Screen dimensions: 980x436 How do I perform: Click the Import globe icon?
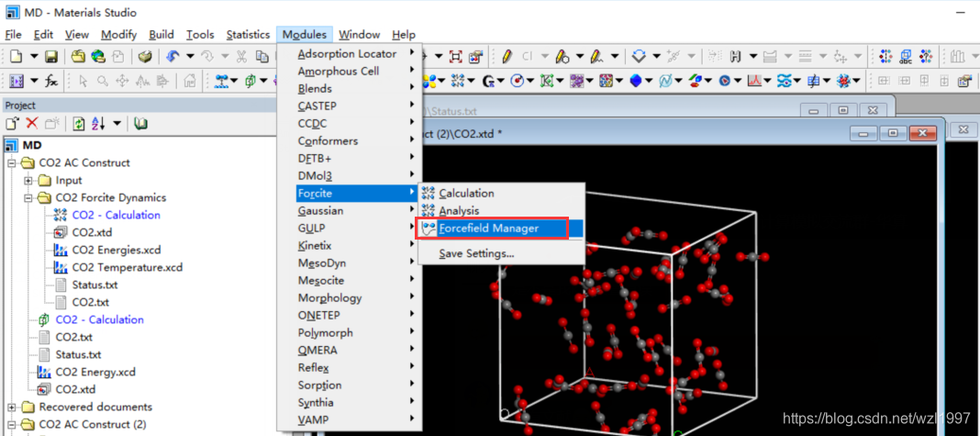(98, 56)
